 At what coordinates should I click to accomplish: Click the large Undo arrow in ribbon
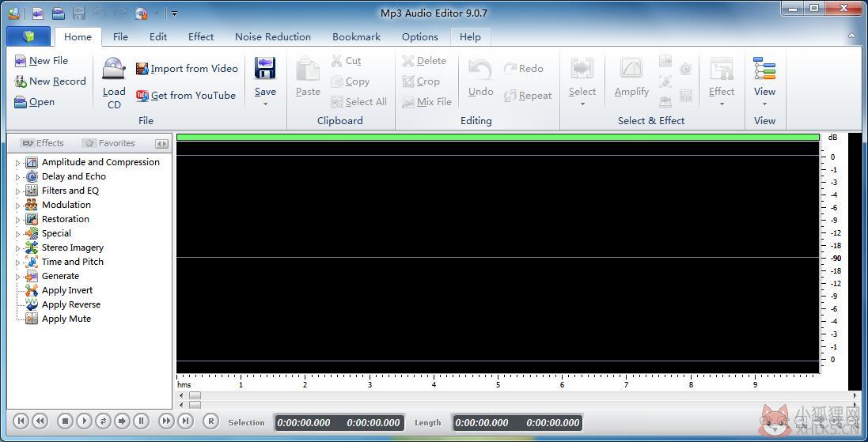pos(480,70)
